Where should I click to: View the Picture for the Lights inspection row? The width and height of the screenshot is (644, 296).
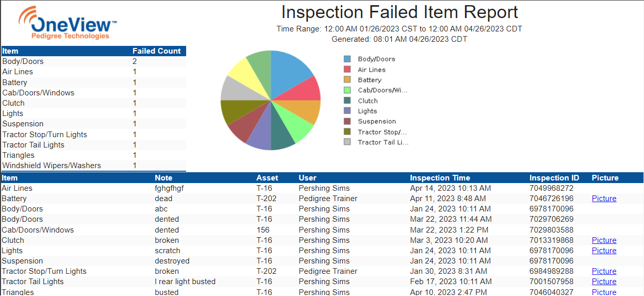coord(604,251)
